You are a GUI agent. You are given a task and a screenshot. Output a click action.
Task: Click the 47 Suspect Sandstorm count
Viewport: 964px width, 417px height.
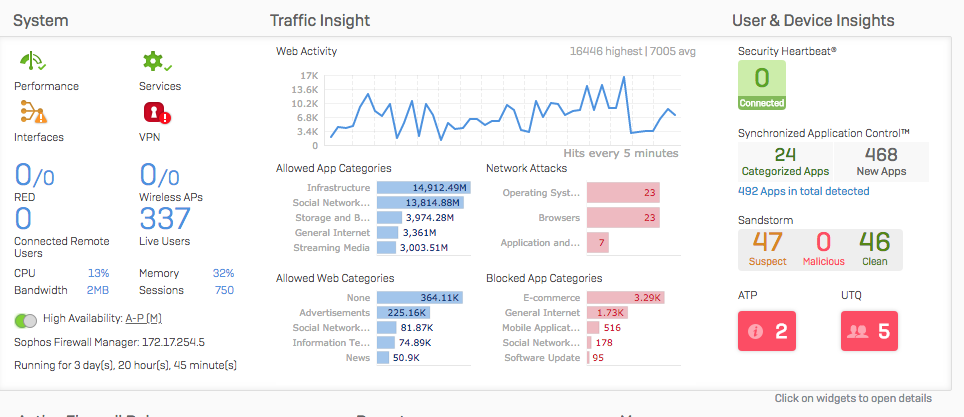coord(767,249)
